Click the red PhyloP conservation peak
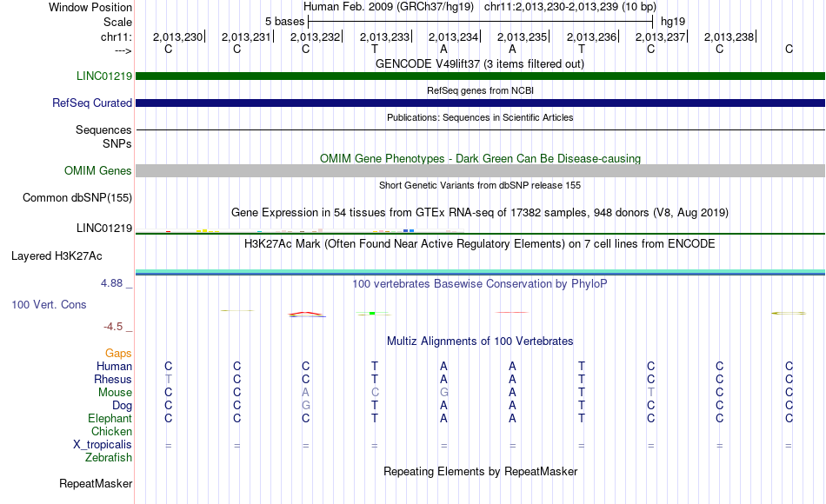826x504 pixels. pyautogui.click(x=306, y=314)
